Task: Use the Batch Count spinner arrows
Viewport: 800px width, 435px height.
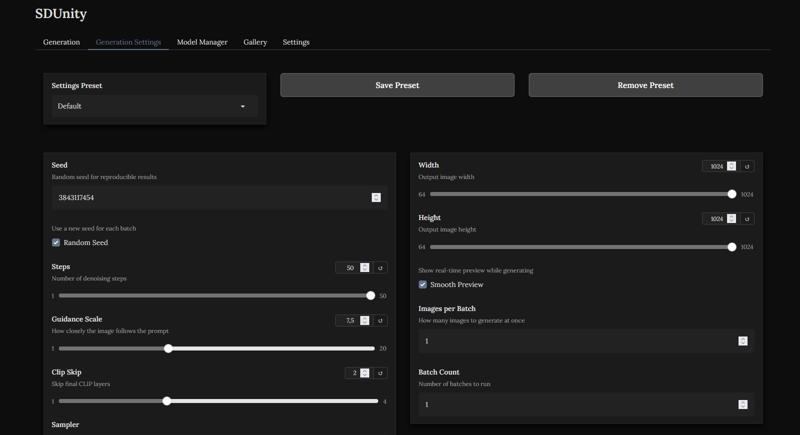Action: pos(743,404)
